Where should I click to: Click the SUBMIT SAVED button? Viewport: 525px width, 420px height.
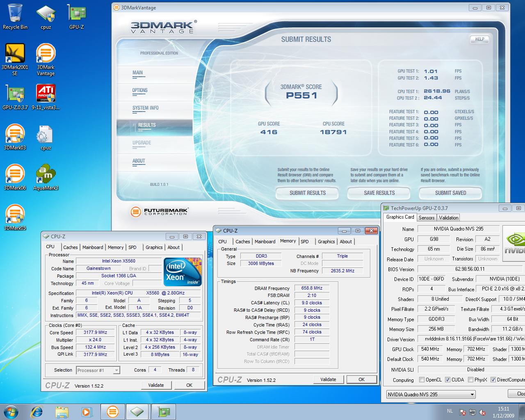pyautogui.click(x=451, y=193)
